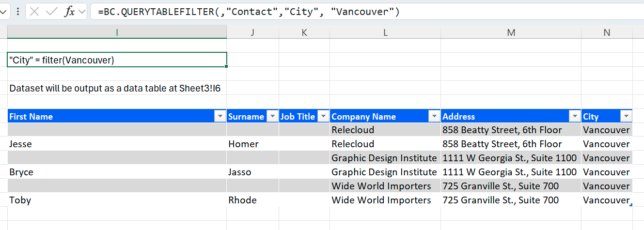The width and height of the screenshot is (644, 230).
Task: Open the Insert Function fx dialog
Action: point(70,12)
